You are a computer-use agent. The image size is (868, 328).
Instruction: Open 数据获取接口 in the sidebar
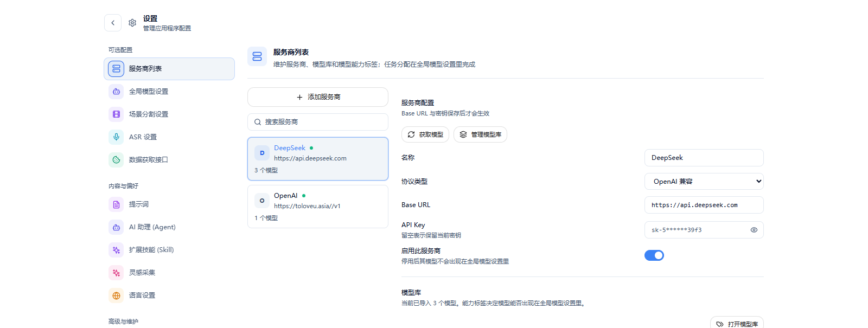[x=169, y=160]
